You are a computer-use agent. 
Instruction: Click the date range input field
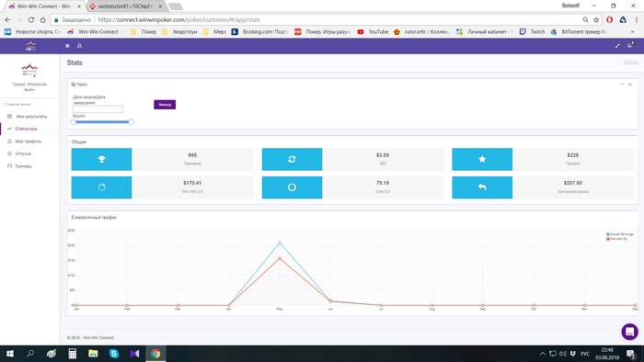tap(98, 109)
